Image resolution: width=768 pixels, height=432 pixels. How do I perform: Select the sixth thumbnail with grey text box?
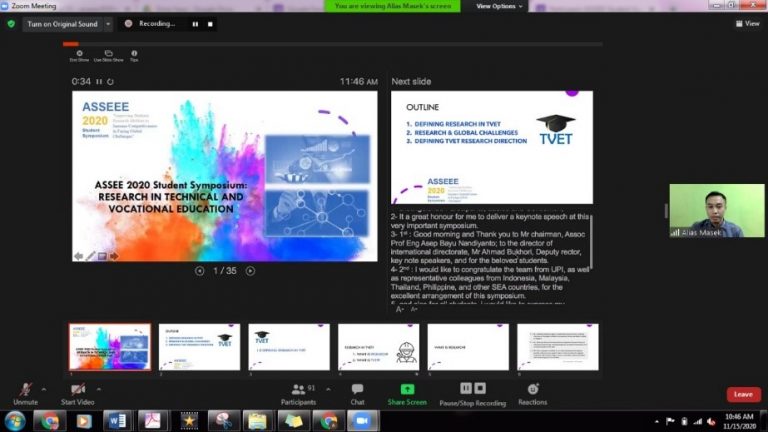pos(558,347)
